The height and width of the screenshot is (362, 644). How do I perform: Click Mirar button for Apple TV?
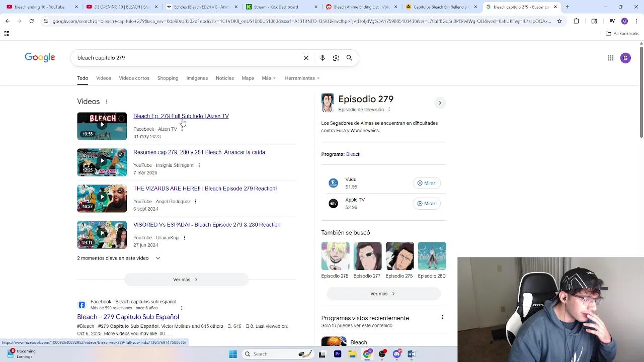[x=427, y=204]
